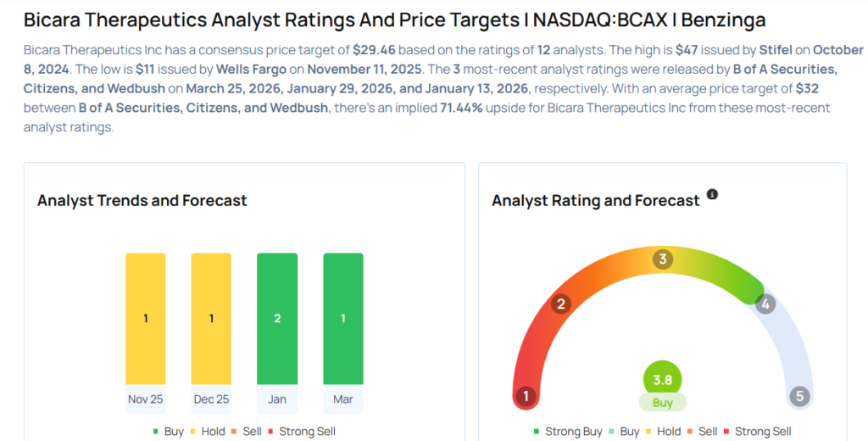Toggle the Strong Sell series in the trends legend
This screenshot has height=441, width=868.
pyautogui.click(x=301, y=432)
